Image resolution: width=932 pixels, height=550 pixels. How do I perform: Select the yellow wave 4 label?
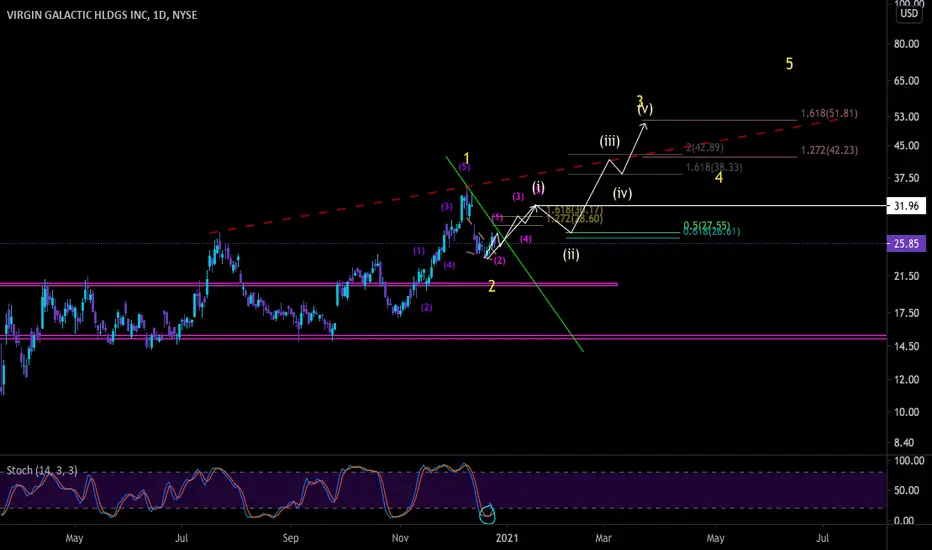(719, 177)
